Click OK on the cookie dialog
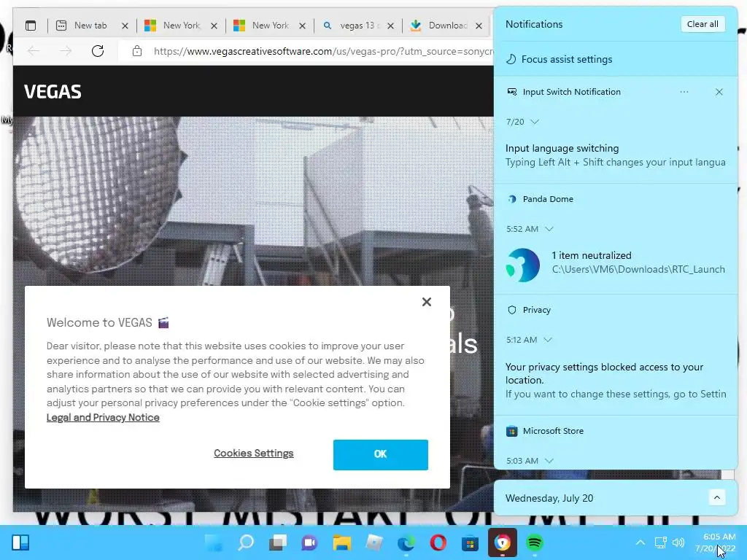The height and width of the screenshot is (560, 747). coord(380,454)
